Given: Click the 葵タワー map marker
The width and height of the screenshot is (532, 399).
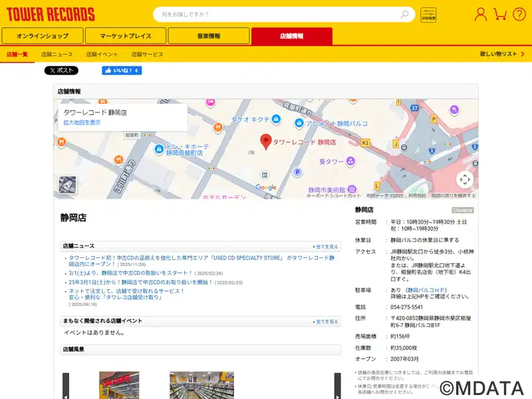Looking at the screenshot, I should pos(350,161).
